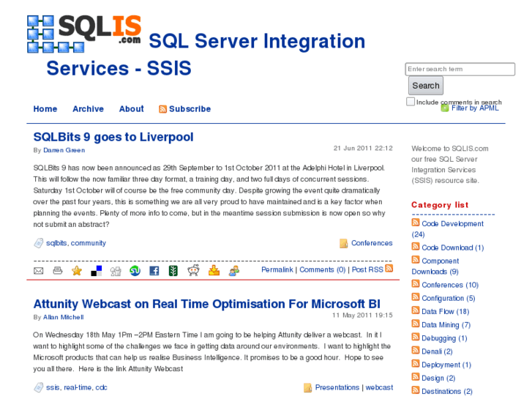The width and height of the screenshot is (532, 399).
Task: Open the Permalink for SQLBits post
Action: click(277, 269)
